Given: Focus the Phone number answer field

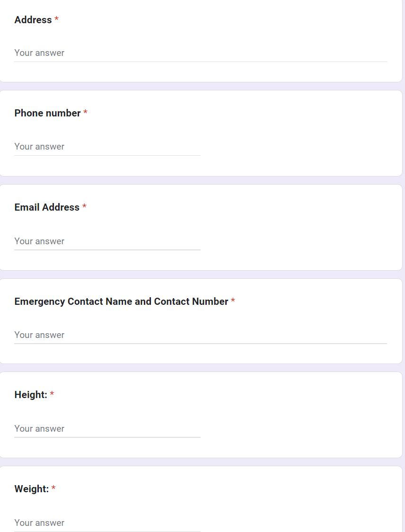Looking at the screenshot, I should (107, 147).
